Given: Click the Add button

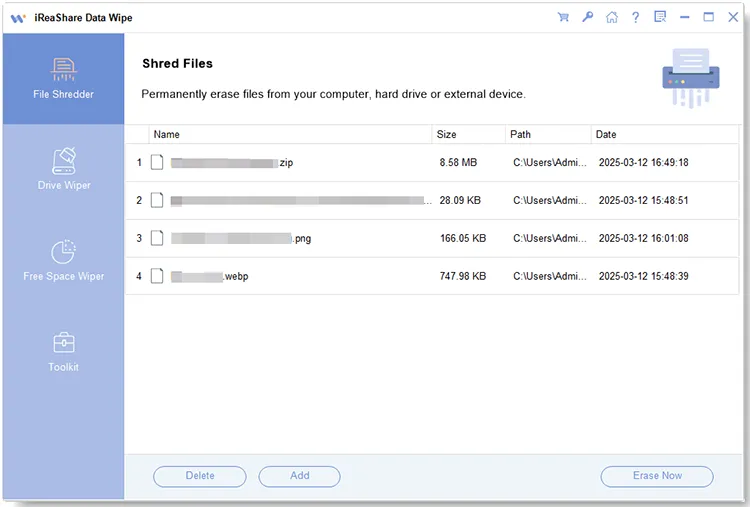Looking at the screenshot, I should click(299, 476).
